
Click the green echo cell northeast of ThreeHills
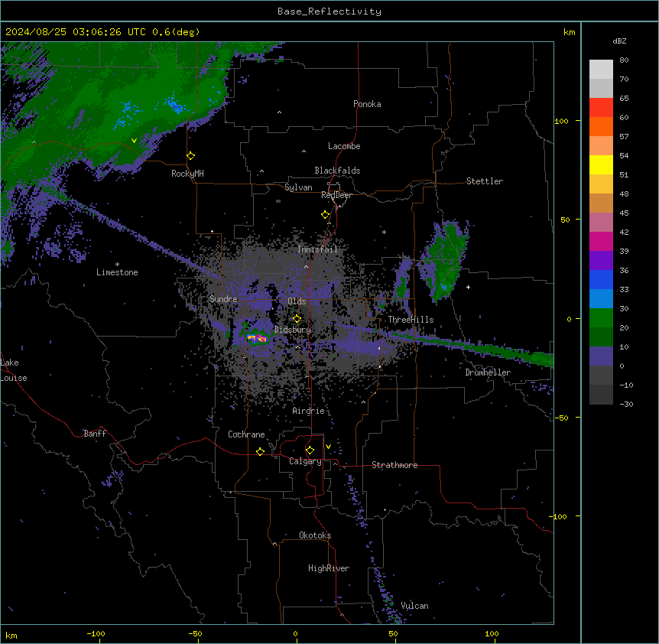click(444, 261)
